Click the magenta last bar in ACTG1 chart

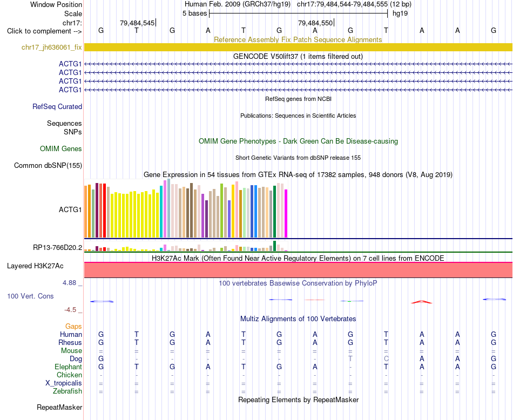[286, 213]
